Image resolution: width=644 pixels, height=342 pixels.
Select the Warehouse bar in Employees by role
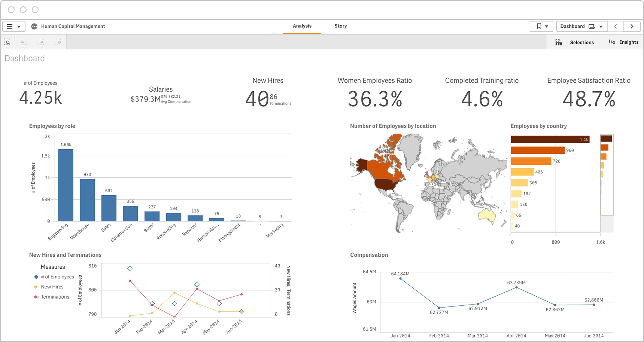coord(87,200)
